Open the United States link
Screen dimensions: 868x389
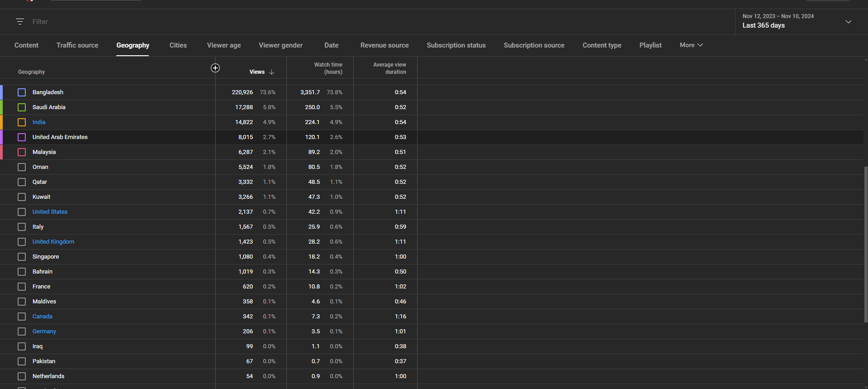(x=50, y=212)
